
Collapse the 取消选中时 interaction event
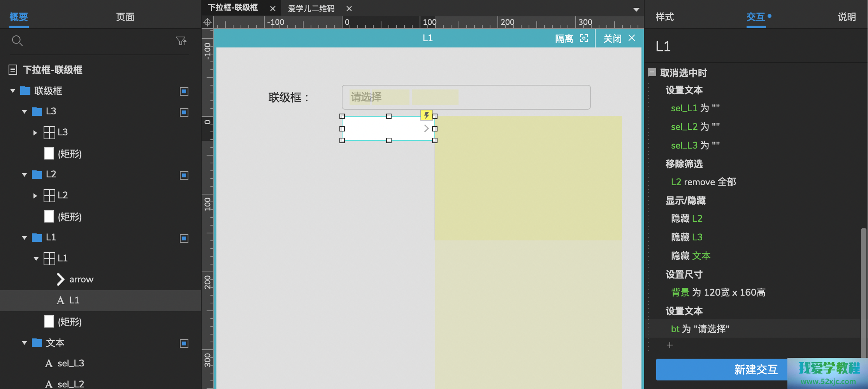pos(652,72)
